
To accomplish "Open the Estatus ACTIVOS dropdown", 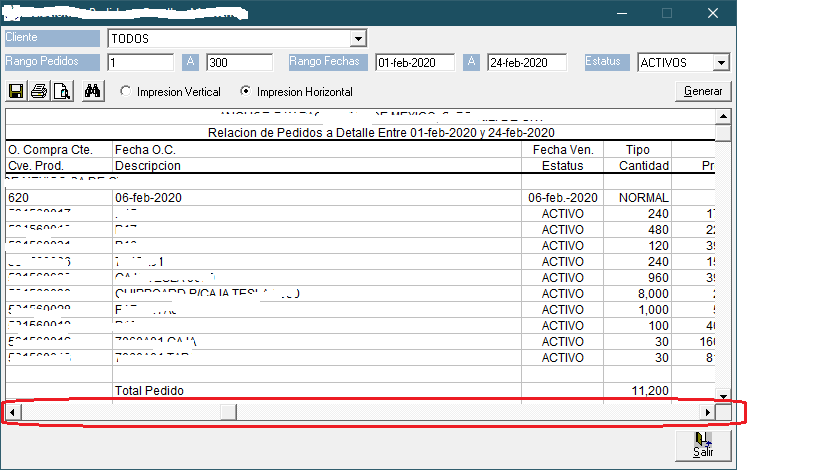I will [x=721, y=63].
